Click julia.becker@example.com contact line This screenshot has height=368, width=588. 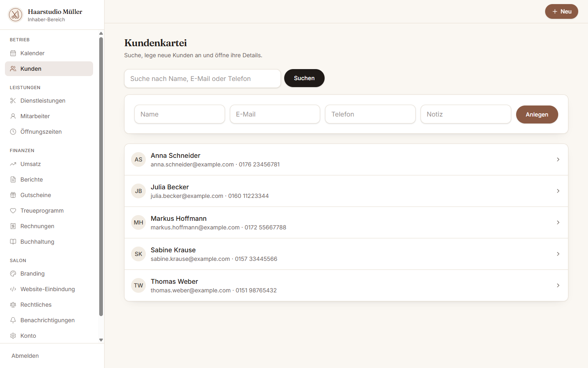[209, 196]
